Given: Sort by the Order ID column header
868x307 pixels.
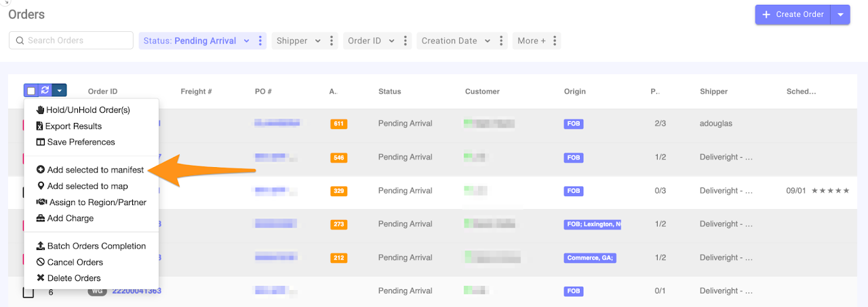Looking at the screenshot, I should coord(102,91).
